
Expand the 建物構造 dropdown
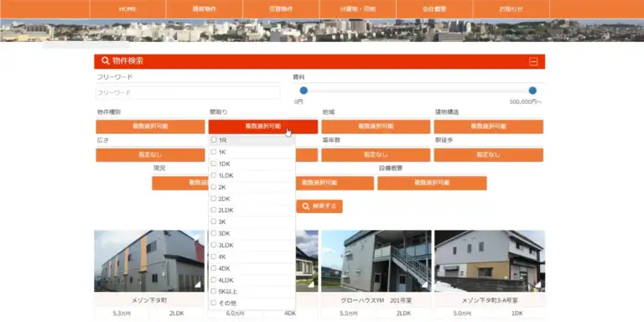[x=488, y=127]
